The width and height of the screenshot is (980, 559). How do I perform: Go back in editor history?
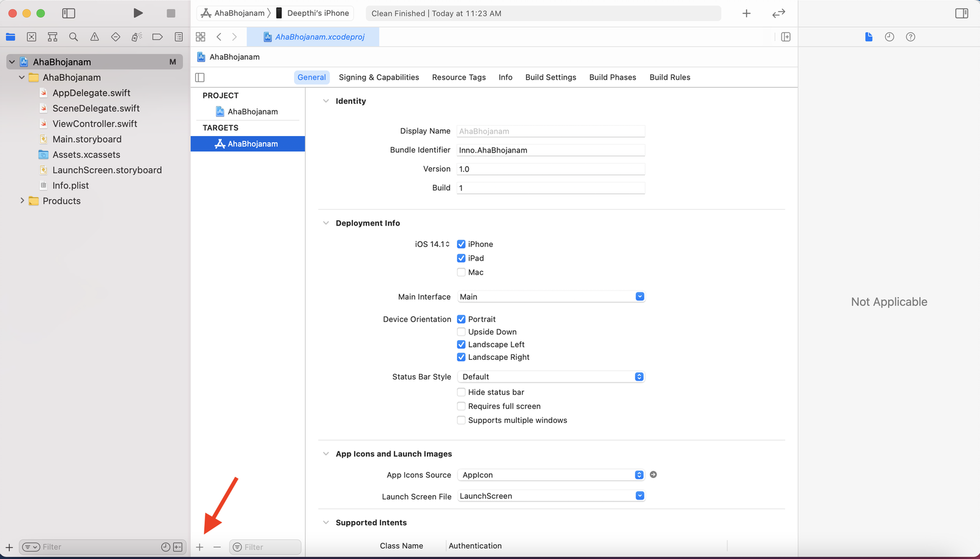(x=219, y=37)
